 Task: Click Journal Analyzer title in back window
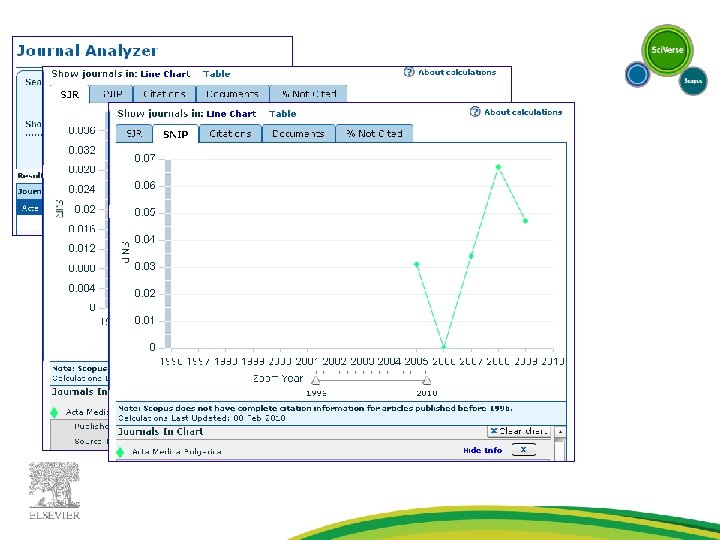pos(87,51)
